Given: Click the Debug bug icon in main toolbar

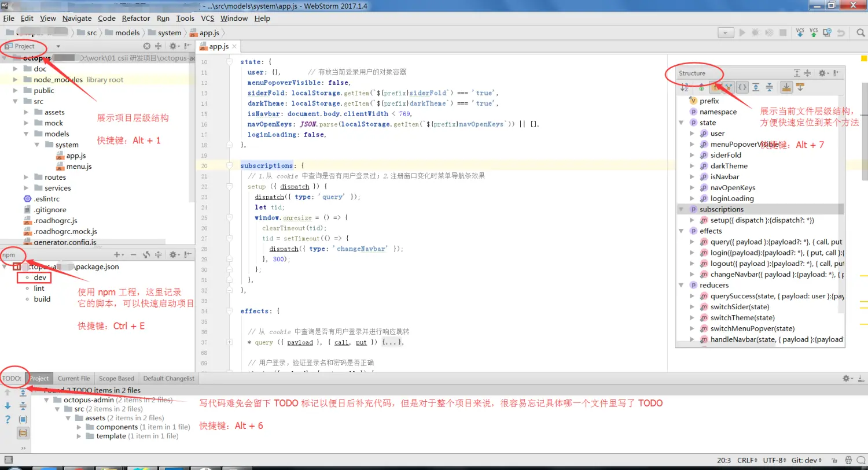Looking at the screenshot, I should tap(755, 32).
